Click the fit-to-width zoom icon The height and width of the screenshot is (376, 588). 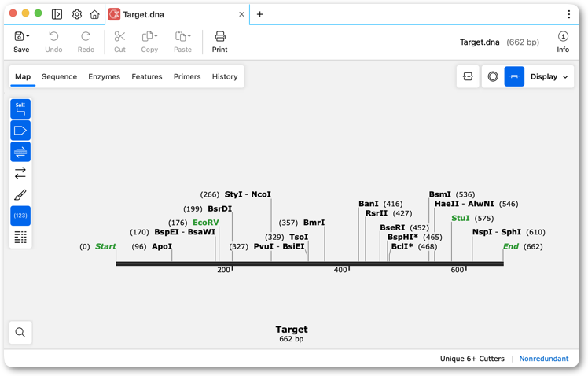468,76
